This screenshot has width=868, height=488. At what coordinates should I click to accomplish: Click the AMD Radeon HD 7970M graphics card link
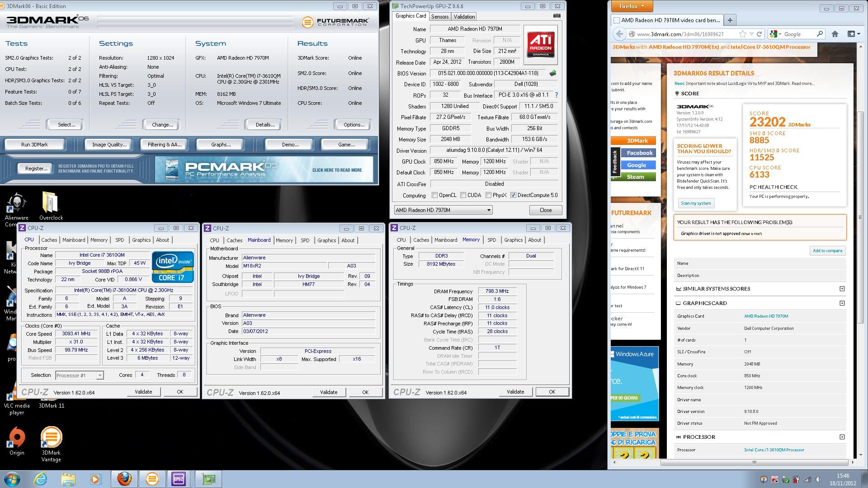(766, 316)
